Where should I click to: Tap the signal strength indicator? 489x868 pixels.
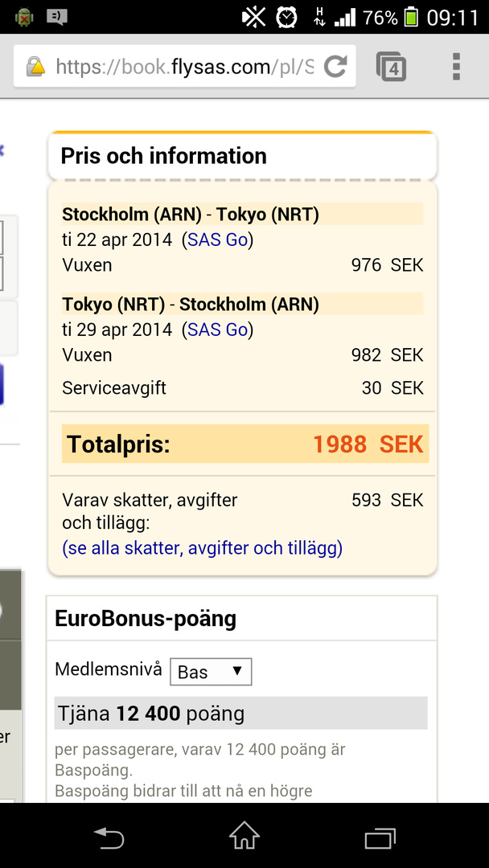pyautogui.click(x=345, y=17)
